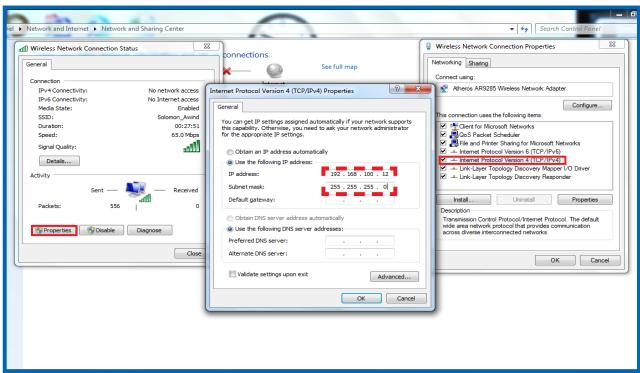Toggle Client for Microsoft Networks checkbox
Screen dimensions: 640x373
[x=443, y=126]
